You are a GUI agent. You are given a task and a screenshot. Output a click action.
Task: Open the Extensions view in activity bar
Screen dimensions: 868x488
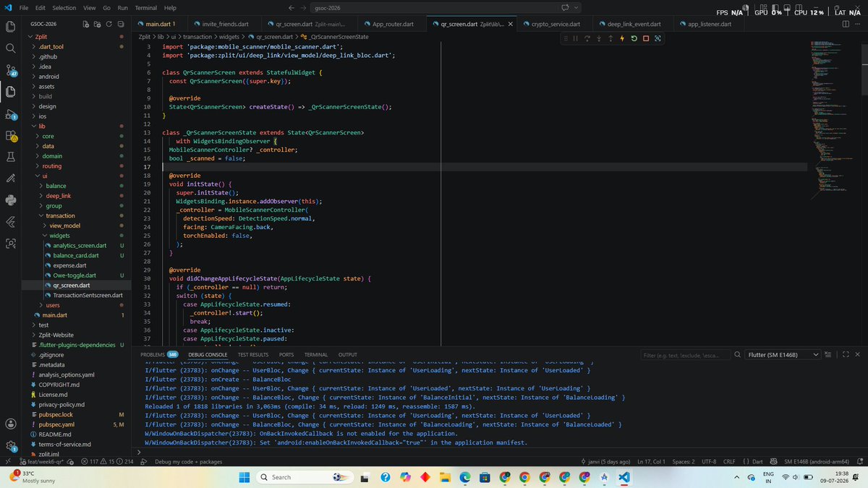(x=11, y=135)
